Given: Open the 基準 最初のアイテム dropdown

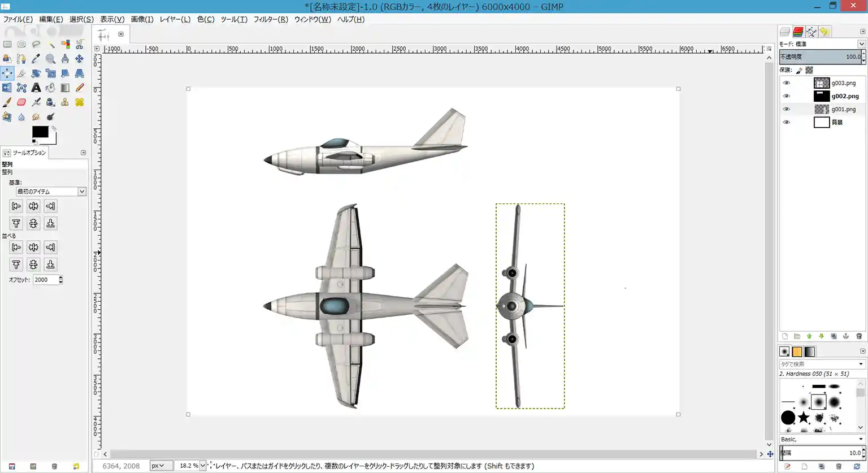Looking at the screenshot, I should (x=51, y=192).
